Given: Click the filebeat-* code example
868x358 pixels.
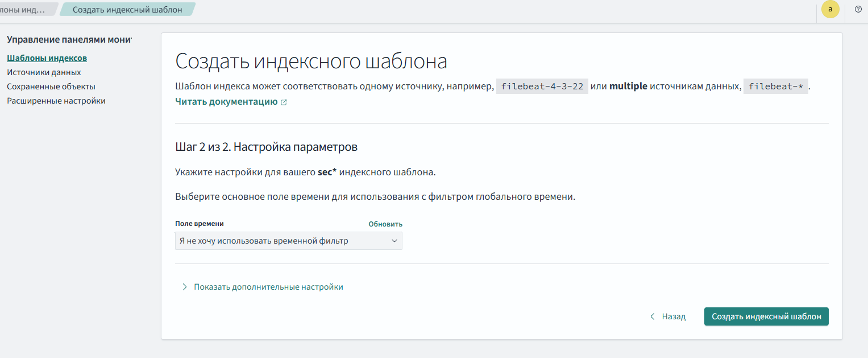Looking at the screenshot, I should pyautogui.click(x=775, y=87).
